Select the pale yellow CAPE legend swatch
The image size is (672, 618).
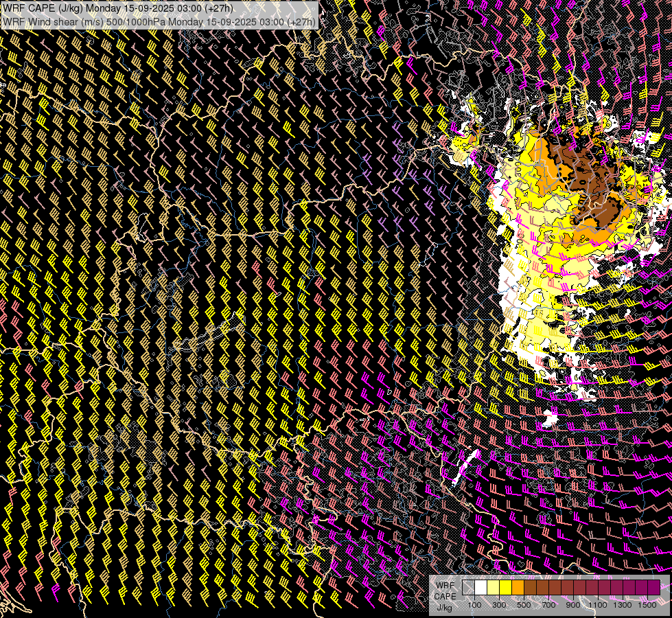tap(494, 588)
